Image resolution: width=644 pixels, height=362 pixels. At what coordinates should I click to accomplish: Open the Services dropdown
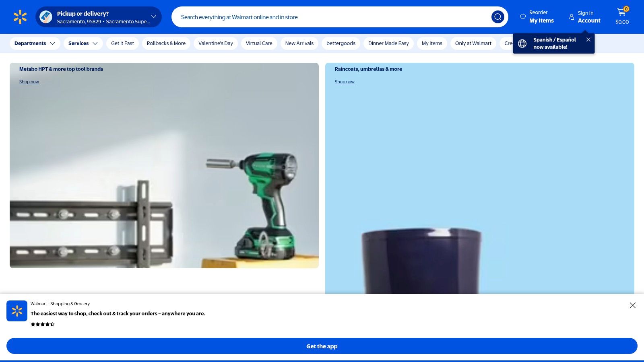coord(83,43)
